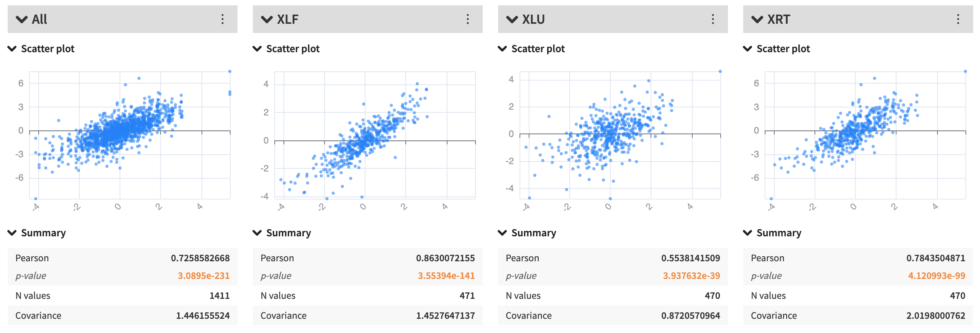
Task: Collapse the Summary section under XLU
Action: pyautogui.click(x=502, y=233)
